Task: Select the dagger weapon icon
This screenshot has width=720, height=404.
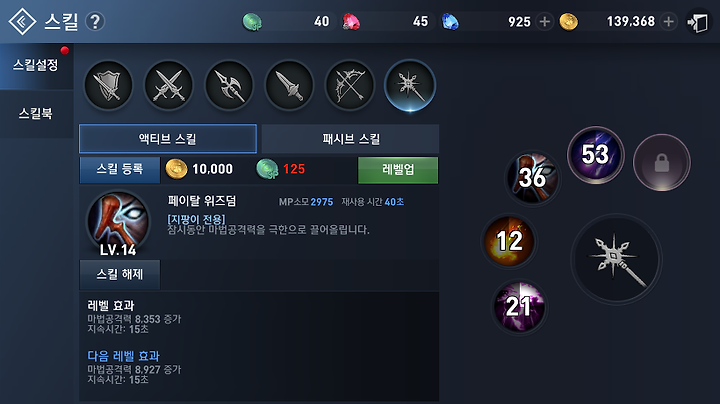Action: click(289, 85)
